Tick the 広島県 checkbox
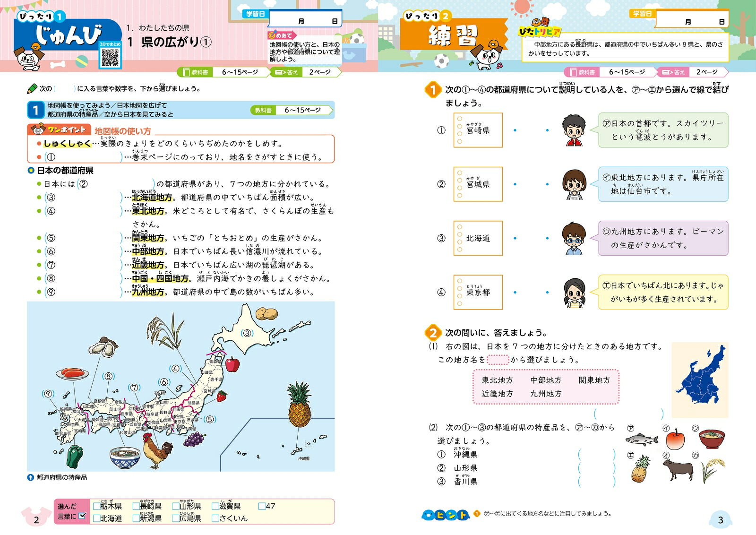Screen dimensions: 756x535 [176, 518]
